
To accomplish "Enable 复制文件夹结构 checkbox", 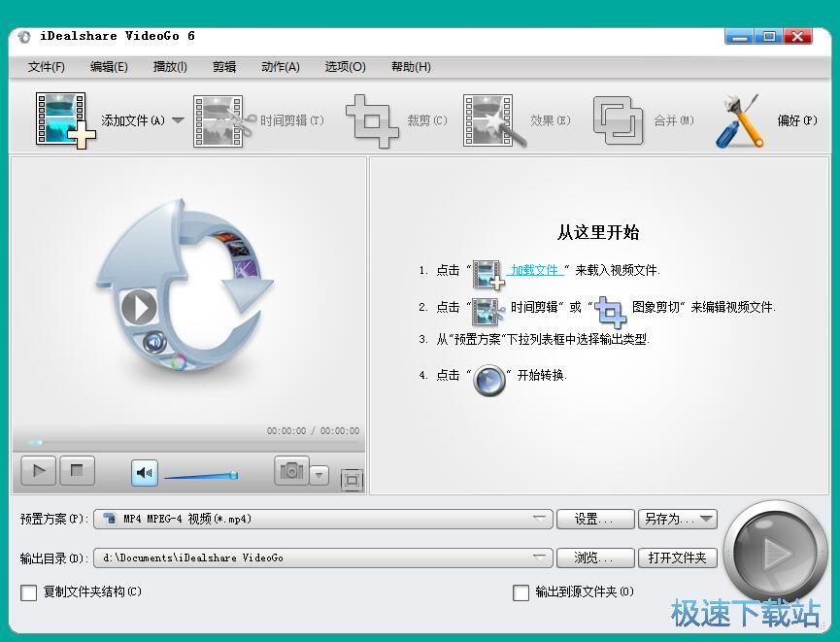I will point(28,592).
